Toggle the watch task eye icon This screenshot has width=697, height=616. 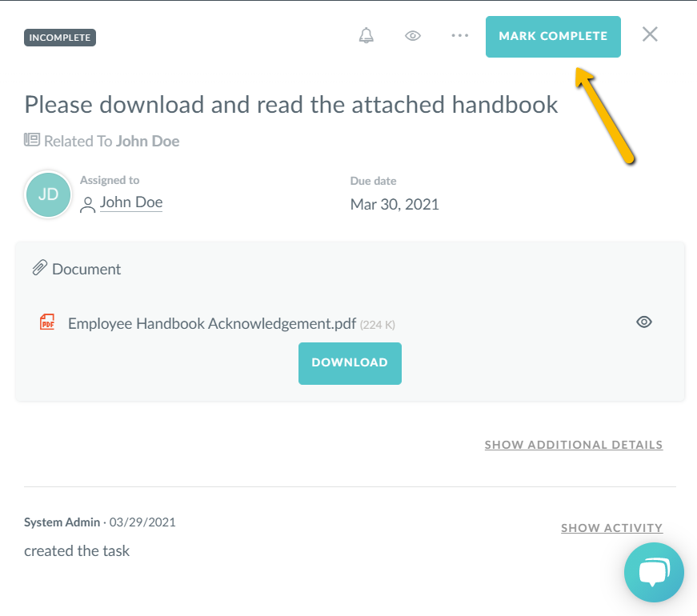tap(413, 36)
